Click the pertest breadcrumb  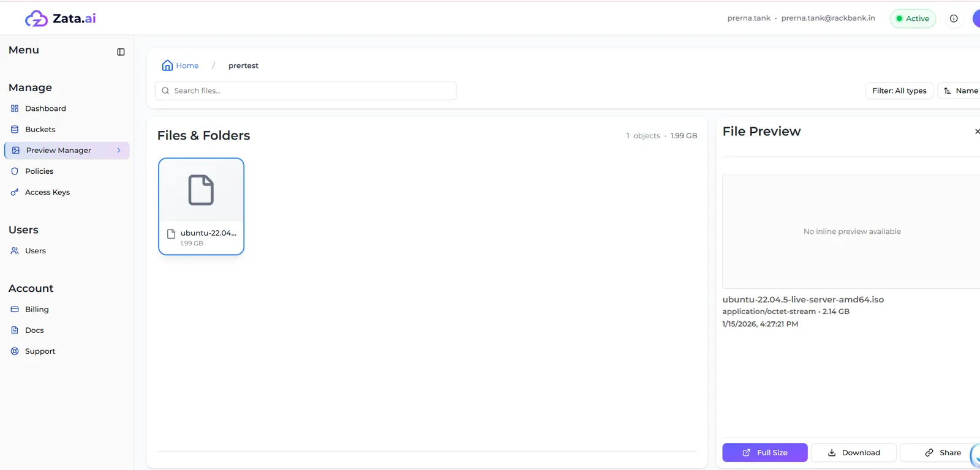[x=243, y=65]
